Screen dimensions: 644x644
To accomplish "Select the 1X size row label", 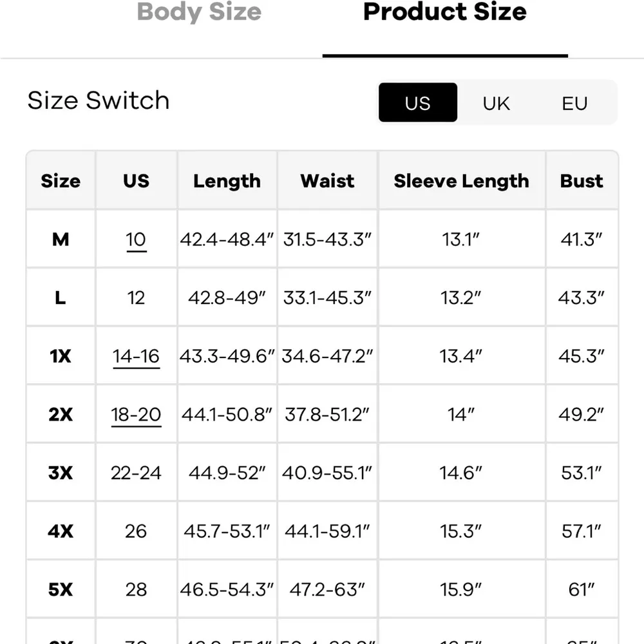I will click(x=61, y=356).
